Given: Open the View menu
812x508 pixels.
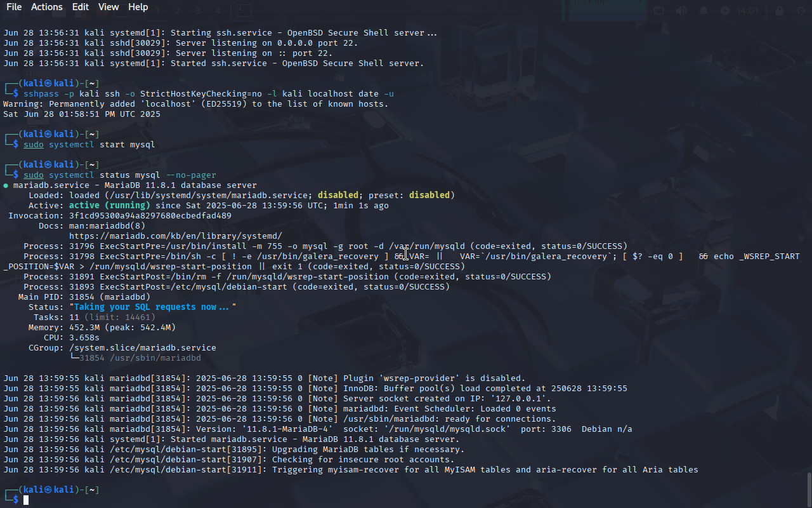Looking at the screenshot, I should [x=108, y=7].
